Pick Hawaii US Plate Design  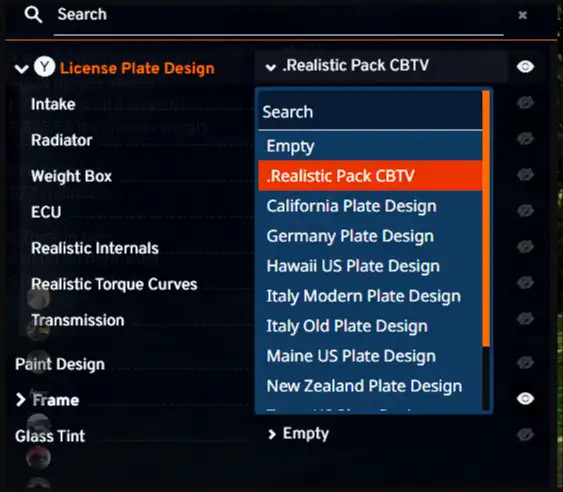pos(370,266)
